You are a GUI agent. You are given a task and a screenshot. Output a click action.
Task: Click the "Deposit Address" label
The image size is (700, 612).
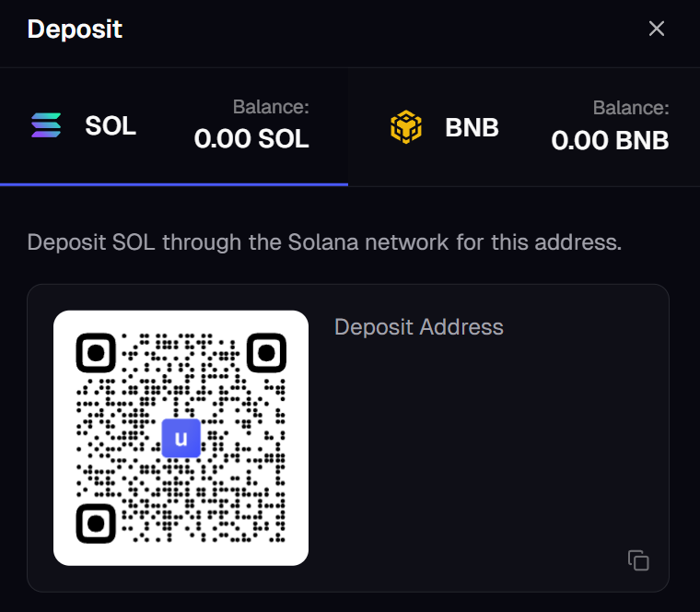point(419,327)
